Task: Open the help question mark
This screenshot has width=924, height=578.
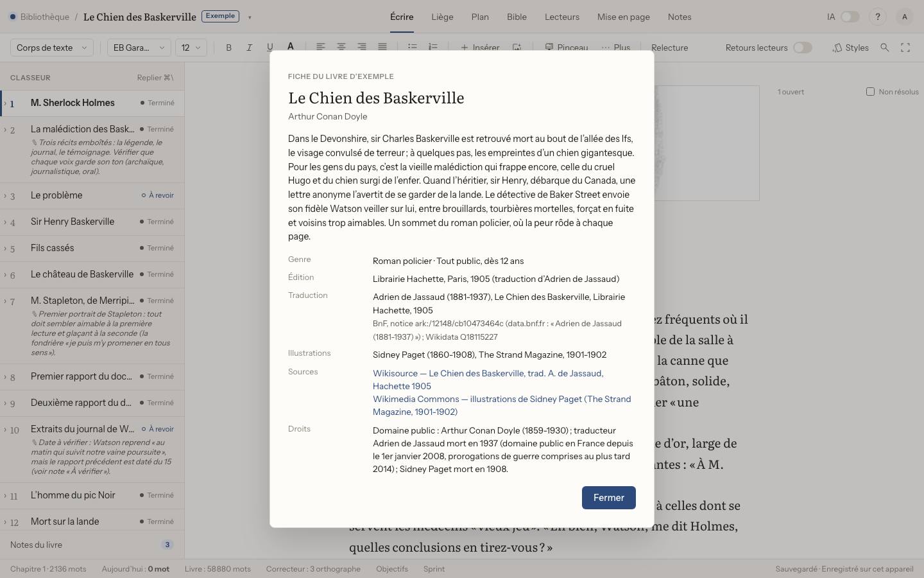Action: coord(878,17)
